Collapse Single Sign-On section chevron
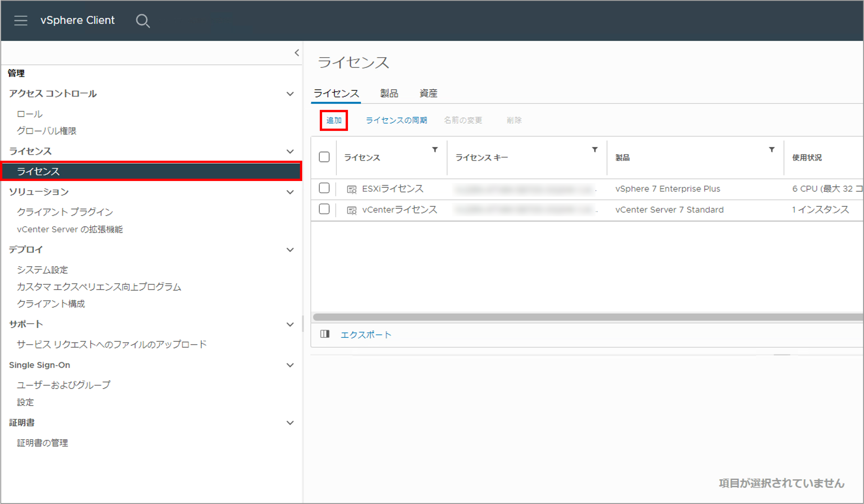Screen dimensions: 864x504 tap(290, 365)
